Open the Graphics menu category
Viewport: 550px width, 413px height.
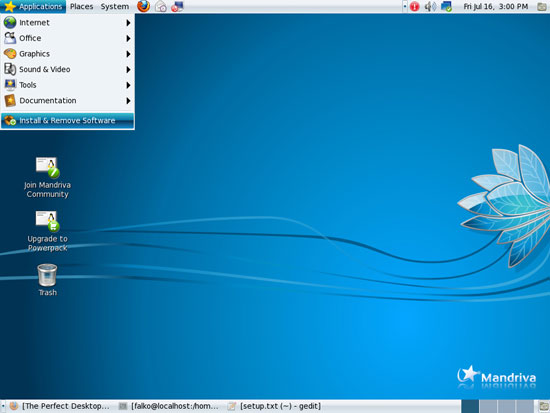pos(67,54)
